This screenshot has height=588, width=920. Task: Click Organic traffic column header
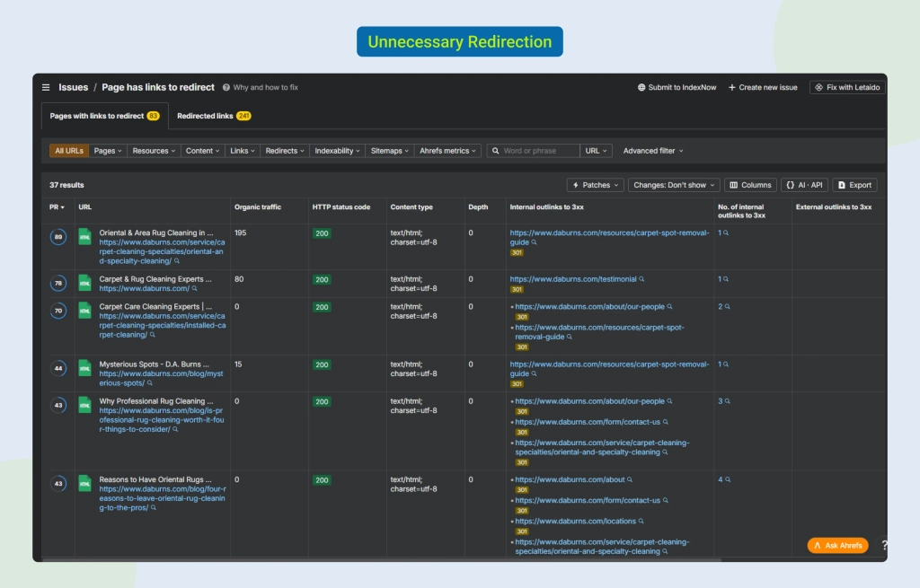258,207
